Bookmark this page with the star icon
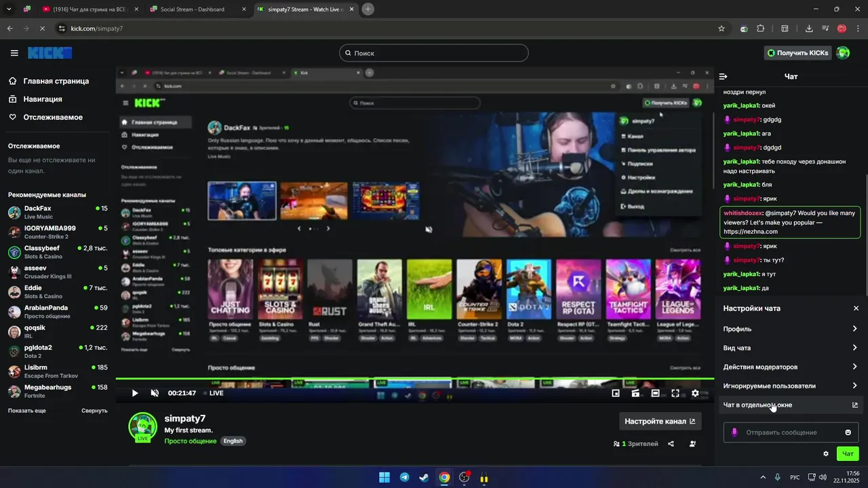The width and height of the screenshot is (868, 488). (x=722, y=28)
